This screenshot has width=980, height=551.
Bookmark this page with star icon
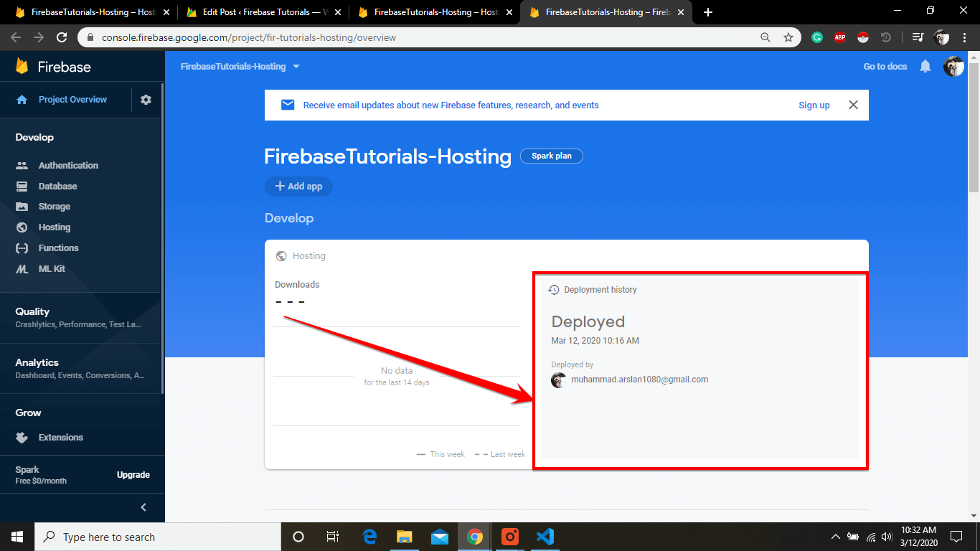tap(788, 37)
